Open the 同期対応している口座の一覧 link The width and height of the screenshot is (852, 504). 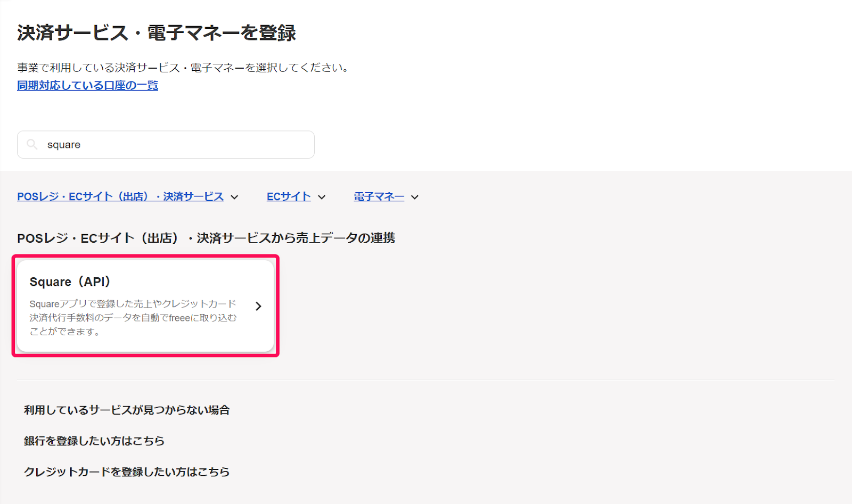click(87, 85)
